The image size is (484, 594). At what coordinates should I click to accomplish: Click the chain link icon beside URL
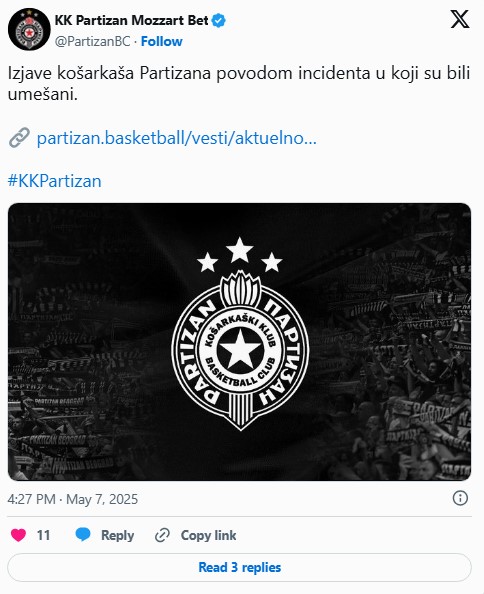(19, 138)
